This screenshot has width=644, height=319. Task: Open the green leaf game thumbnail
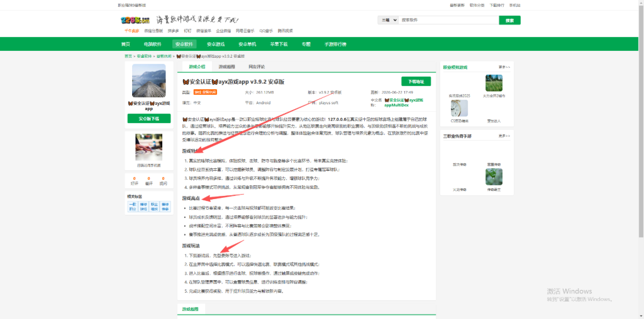coord(494,176)
